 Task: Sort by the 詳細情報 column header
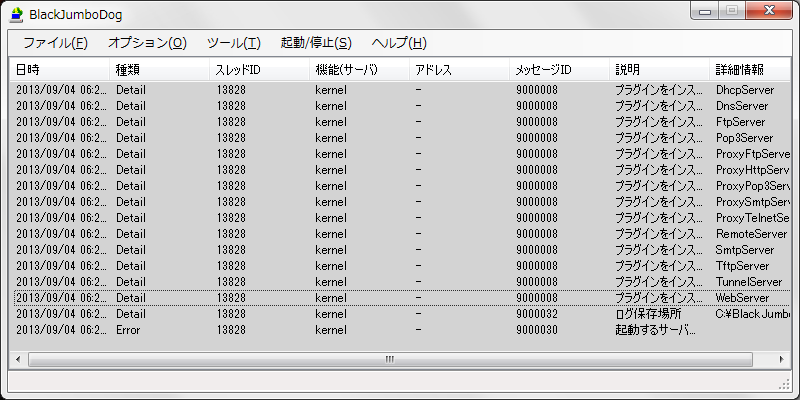coord(750,70)
